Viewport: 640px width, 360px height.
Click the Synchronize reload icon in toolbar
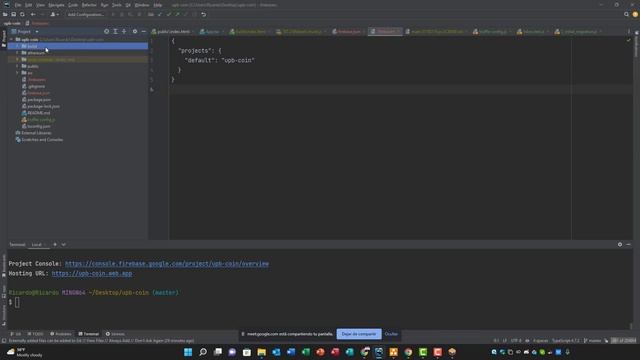(x=22, y=14)
